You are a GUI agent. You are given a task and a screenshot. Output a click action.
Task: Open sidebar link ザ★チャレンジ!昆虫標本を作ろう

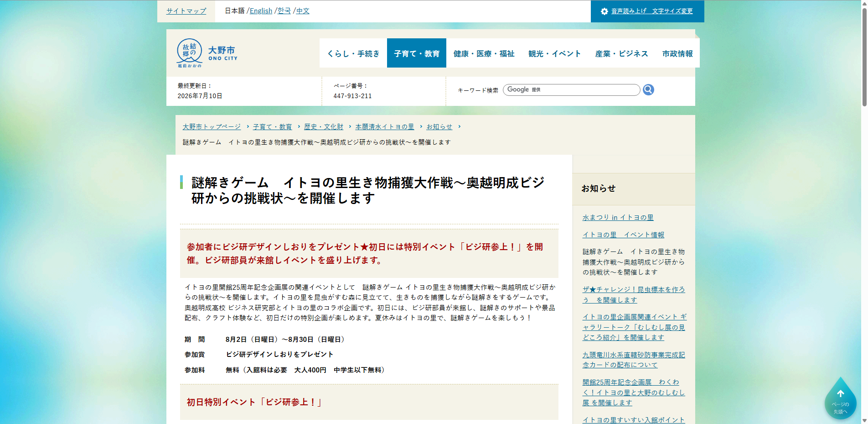pos(633,295)
